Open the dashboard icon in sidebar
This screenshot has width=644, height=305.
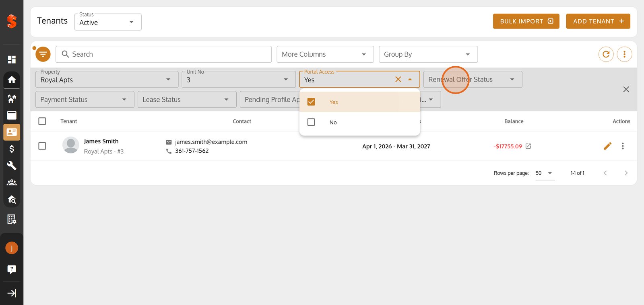tap(12, 59)
